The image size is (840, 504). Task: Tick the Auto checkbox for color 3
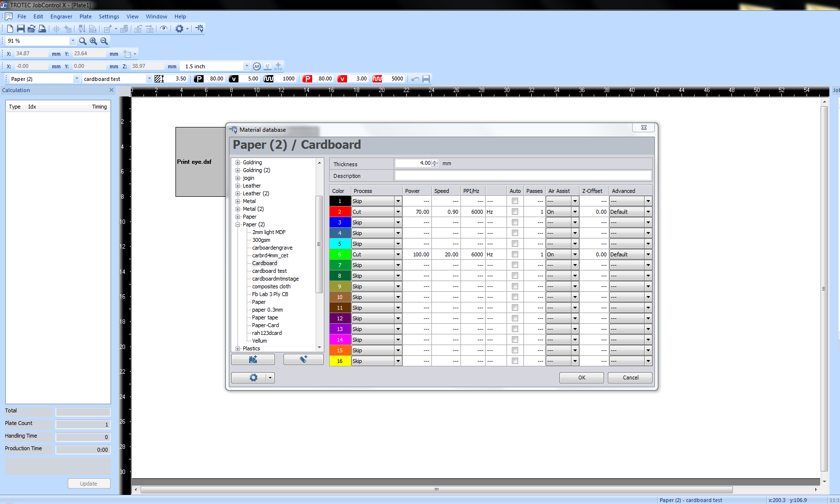(x=515, y=222)
